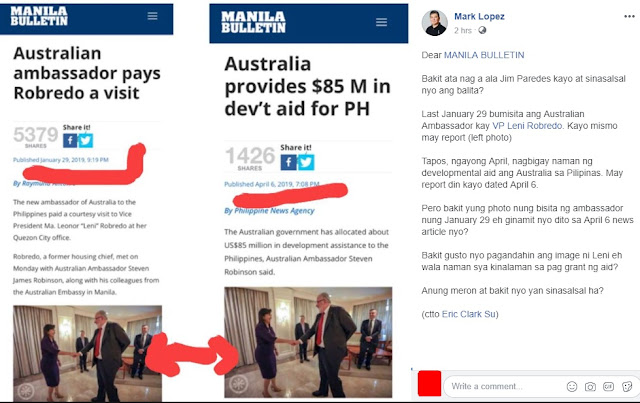Share the Robredo article on Facebook
This screenshot has width=640, height=403.
tap(70, 141)
